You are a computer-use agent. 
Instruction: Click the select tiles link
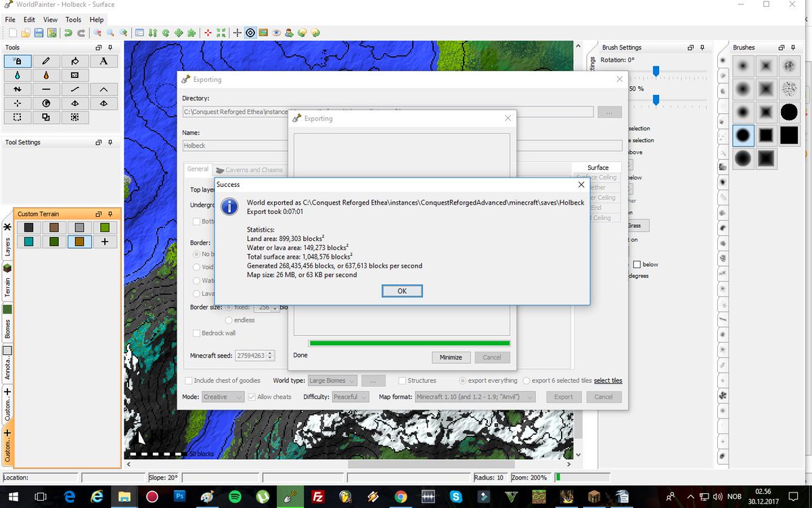click(608, 381)
